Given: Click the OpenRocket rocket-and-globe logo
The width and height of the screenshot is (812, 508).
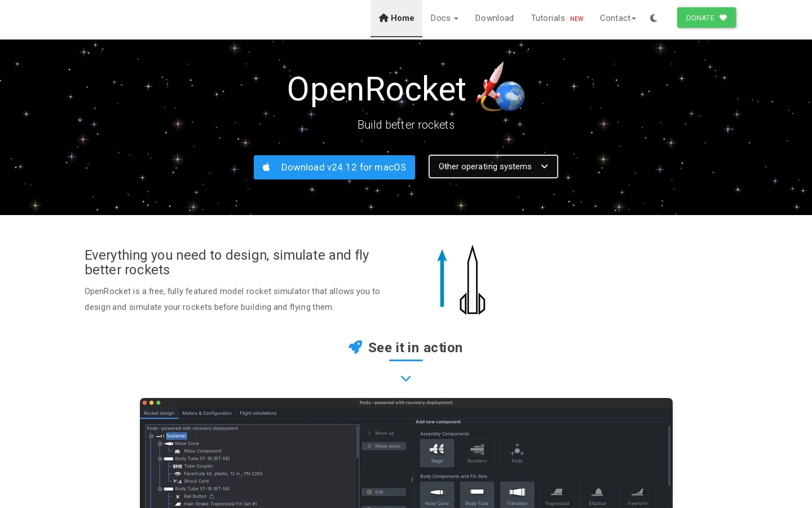Looking at the screenshot, I should [501, 87].
